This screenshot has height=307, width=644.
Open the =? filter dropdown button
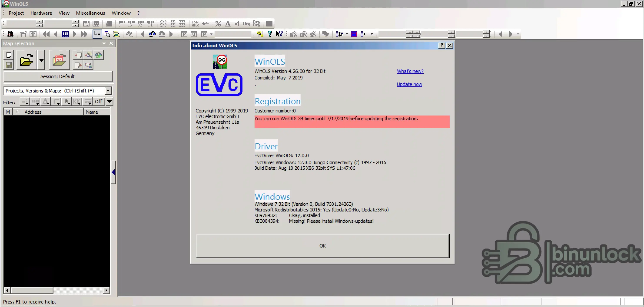[x=25, y=101]
